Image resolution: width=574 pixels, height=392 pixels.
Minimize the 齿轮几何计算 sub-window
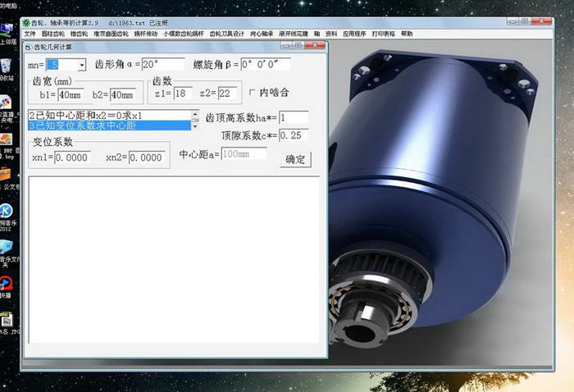pos(286,45)
